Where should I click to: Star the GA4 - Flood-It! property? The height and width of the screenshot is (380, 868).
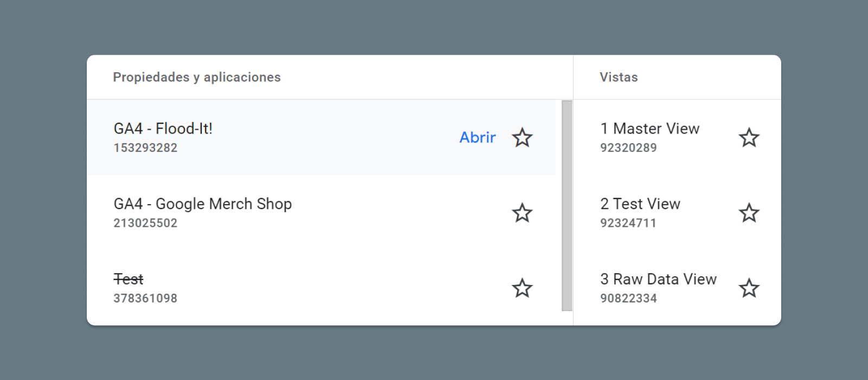point(522,138)
